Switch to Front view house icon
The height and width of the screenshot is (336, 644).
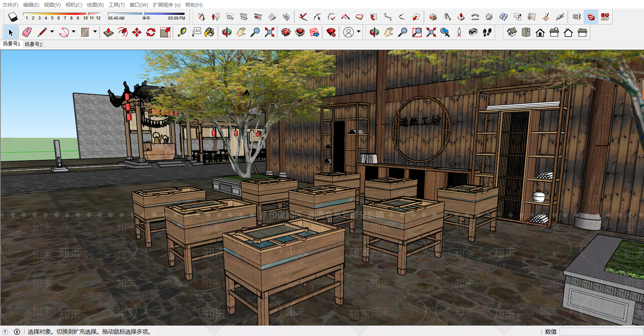[x=540, y=33]
